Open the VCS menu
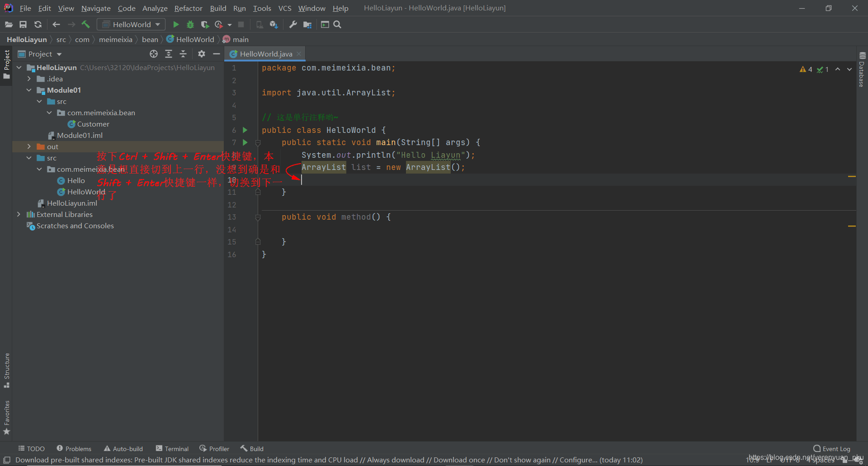Image resolution: width=868 pixels, height=466 pixels. (285, 8)
